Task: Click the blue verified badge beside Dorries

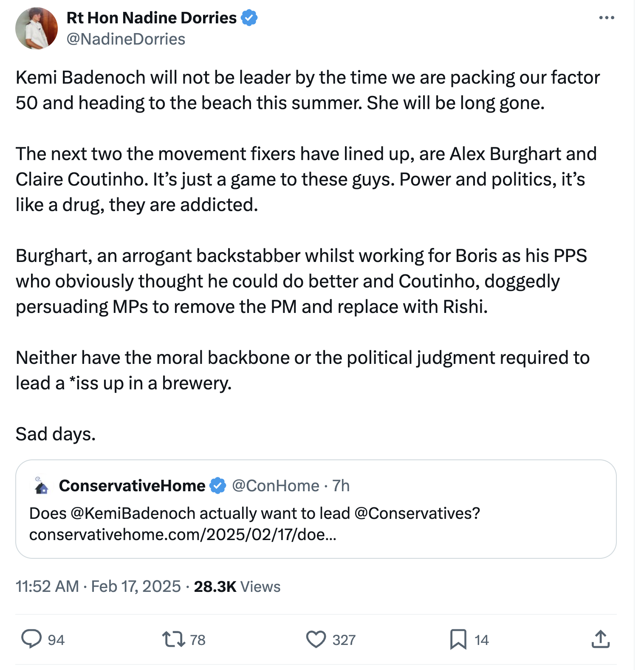Action: (x=249, y=18)
